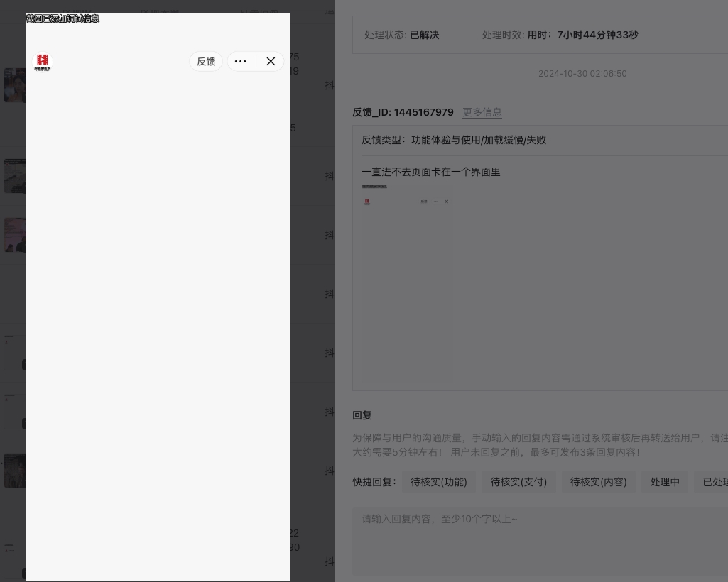The height and width of the screenshot is (582, 728).
Task: Click the dark thumbnail near bottom of left list
Action: pos(15,471)
